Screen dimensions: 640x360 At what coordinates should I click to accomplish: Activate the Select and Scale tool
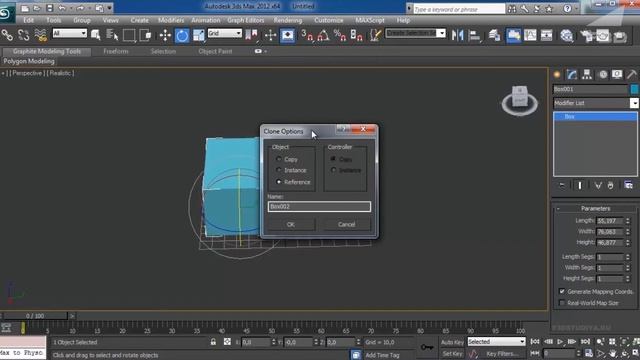click(199, 36)
